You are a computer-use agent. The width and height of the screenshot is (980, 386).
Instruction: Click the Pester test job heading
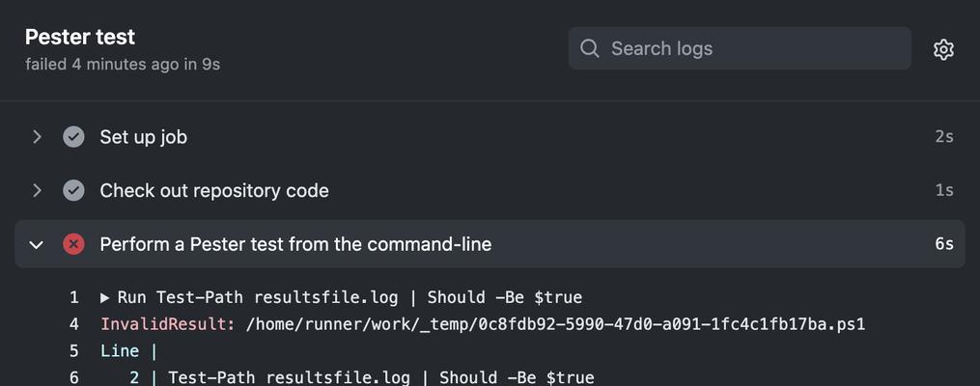click(80, 37)
